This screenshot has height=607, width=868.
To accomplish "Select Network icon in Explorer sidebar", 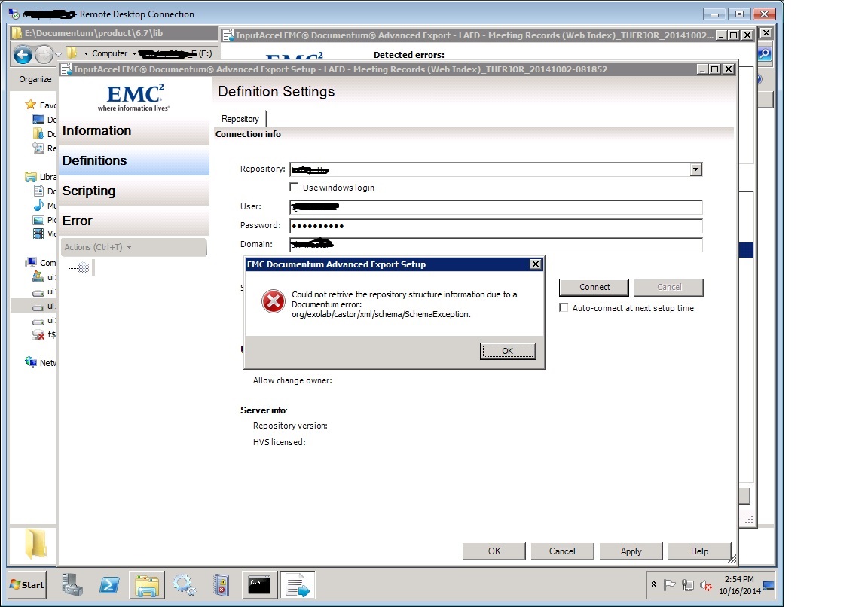I will pos(30,362).
